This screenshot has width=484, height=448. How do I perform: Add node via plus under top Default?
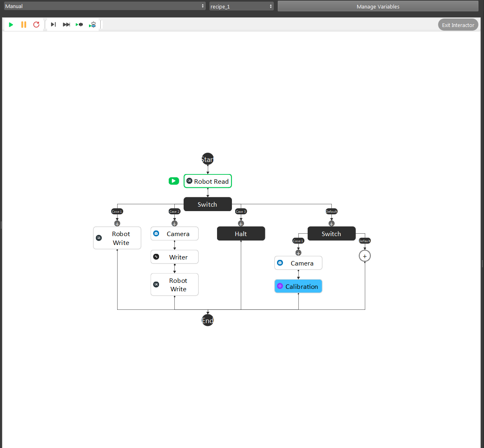(x=331, y=223)
